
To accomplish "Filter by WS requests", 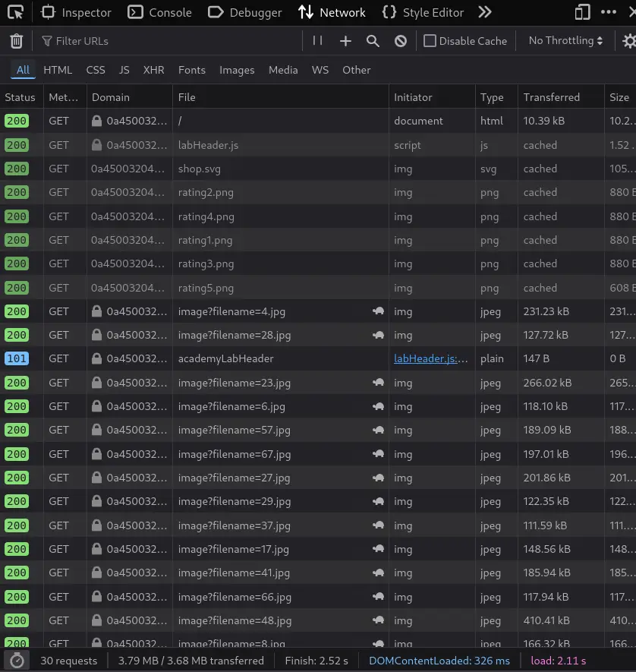I will tap(320, 70).
